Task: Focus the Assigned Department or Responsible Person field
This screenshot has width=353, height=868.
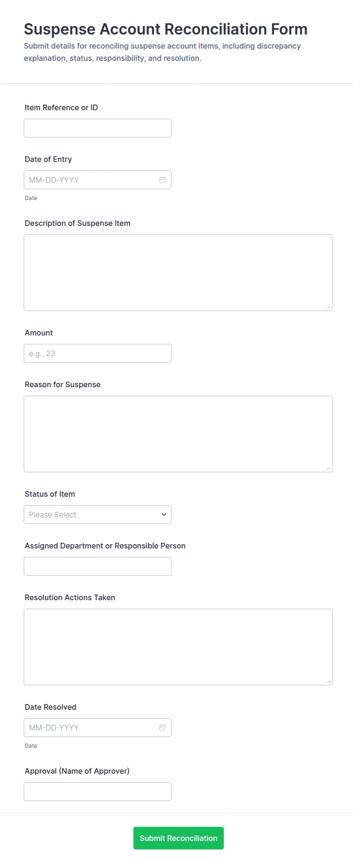Action: 97,566
